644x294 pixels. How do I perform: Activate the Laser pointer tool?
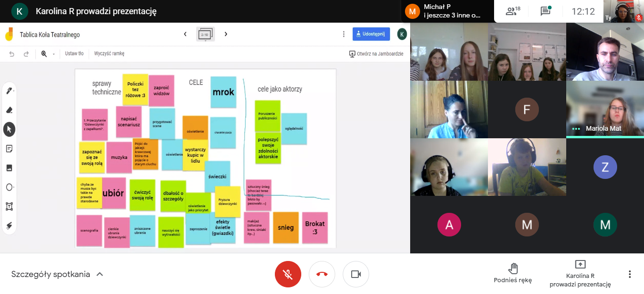9,226
